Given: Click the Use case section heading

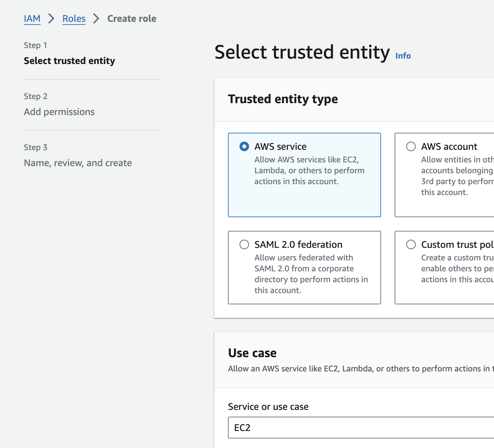Looking at the screenshot, I should [x=252, y=353].
